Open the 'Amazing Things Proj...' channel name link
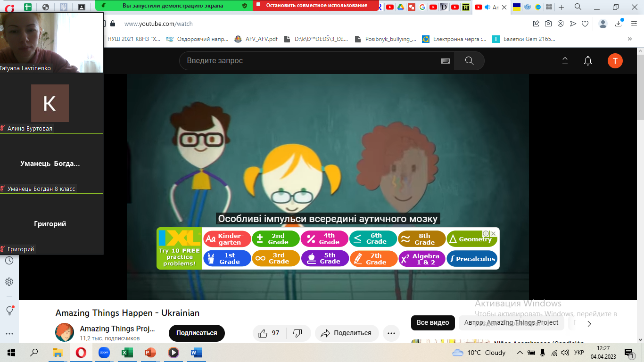 (117, 329)
